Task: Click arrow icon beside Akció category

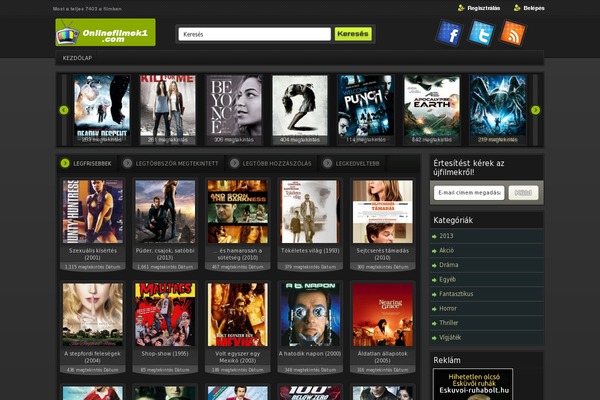Action: click(434, 251)
